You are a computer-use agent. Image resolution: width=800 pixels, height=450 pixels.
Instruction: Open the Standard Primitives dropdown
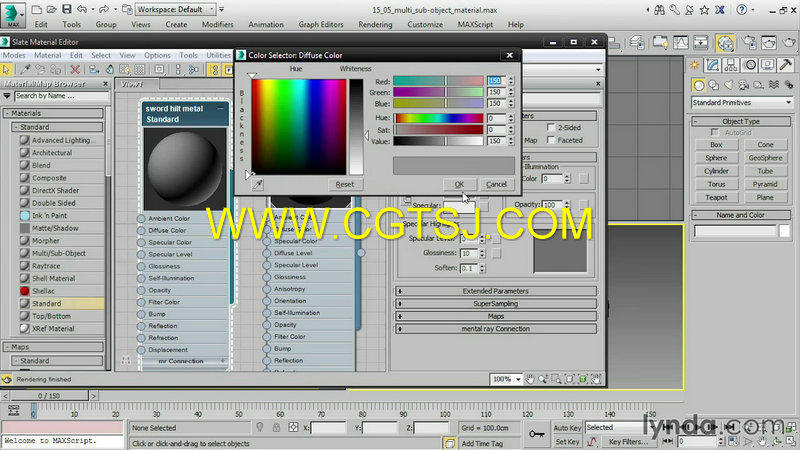coord(742,103)
